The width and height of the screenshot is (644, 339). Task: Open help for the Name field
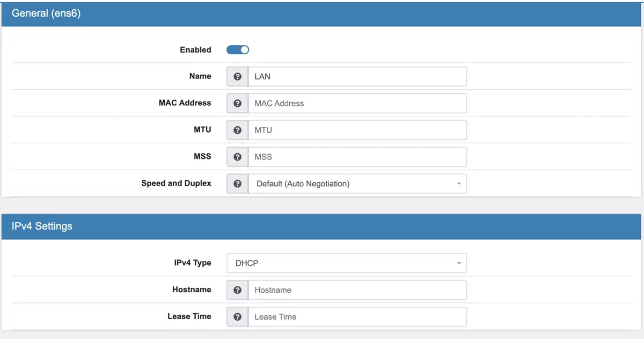[237, 76]
